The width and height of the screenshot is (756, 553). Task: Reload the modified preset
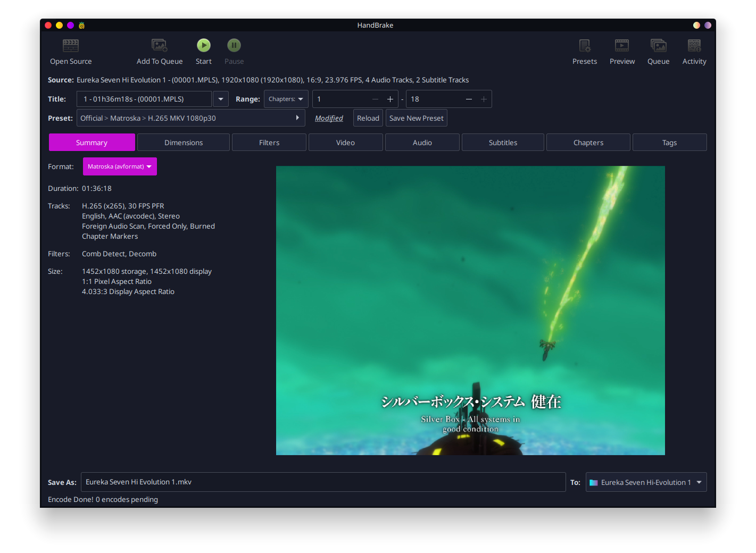(x=368, y=118)
